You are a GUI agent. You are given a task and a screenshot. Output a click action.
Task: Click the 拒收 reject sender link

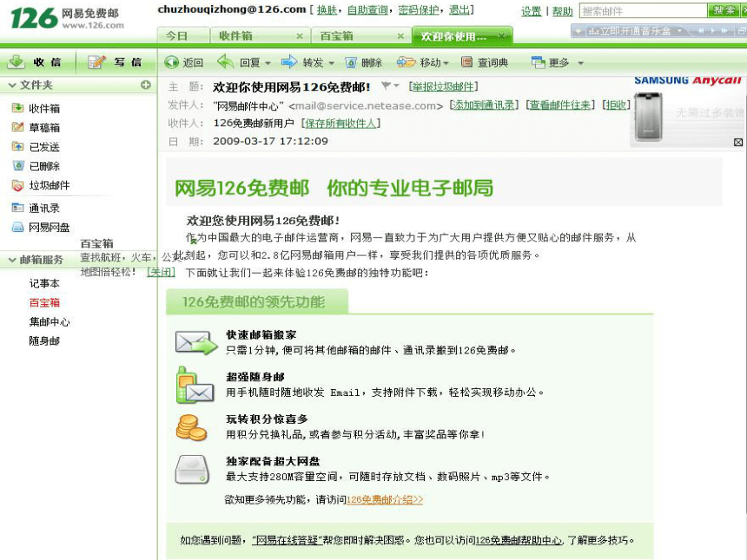pyautogui.click(x=616, y=105)
